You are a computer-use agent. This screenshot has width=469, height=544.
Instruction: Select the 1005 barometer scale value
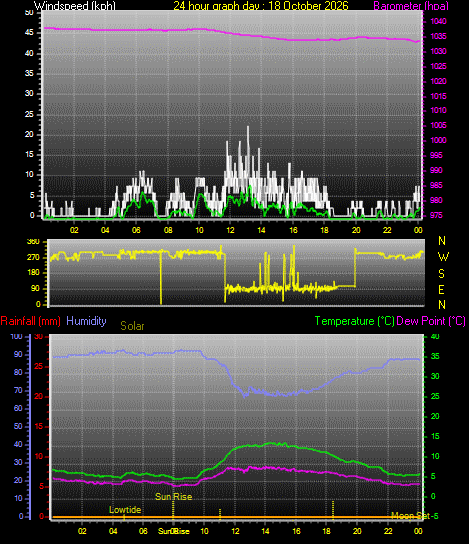coord(438,125)
